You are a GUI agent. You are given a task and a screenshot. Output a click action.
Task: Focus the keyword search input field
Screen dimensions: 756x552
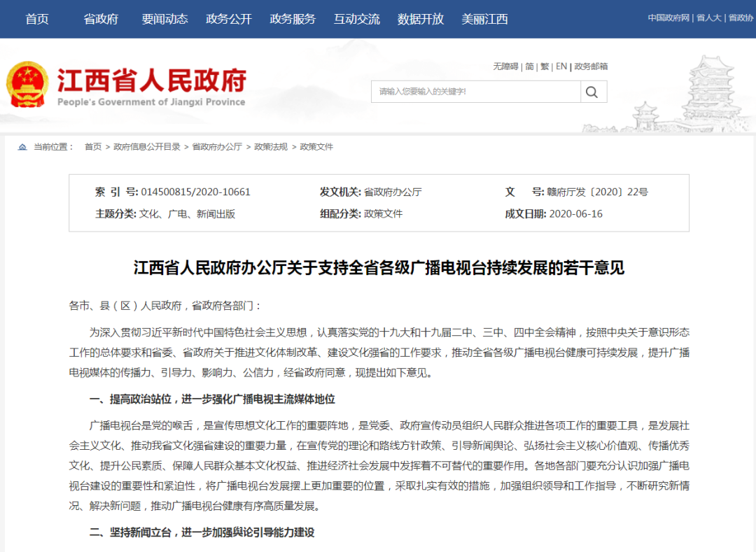pos(476,92)
